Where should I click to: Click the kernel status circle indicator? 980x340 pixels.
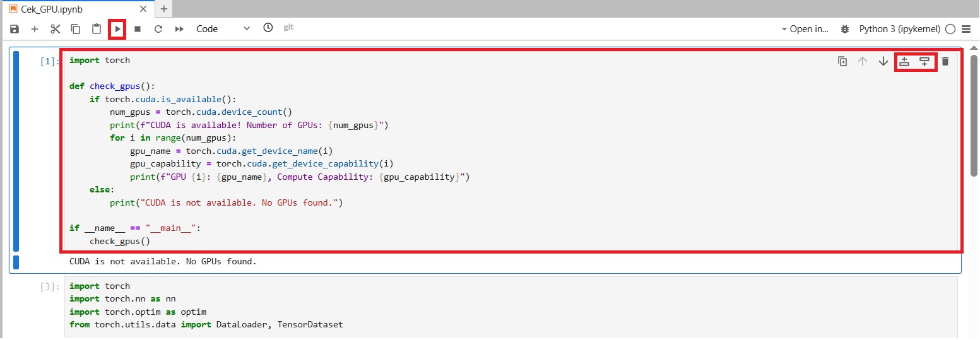point(951,29)
